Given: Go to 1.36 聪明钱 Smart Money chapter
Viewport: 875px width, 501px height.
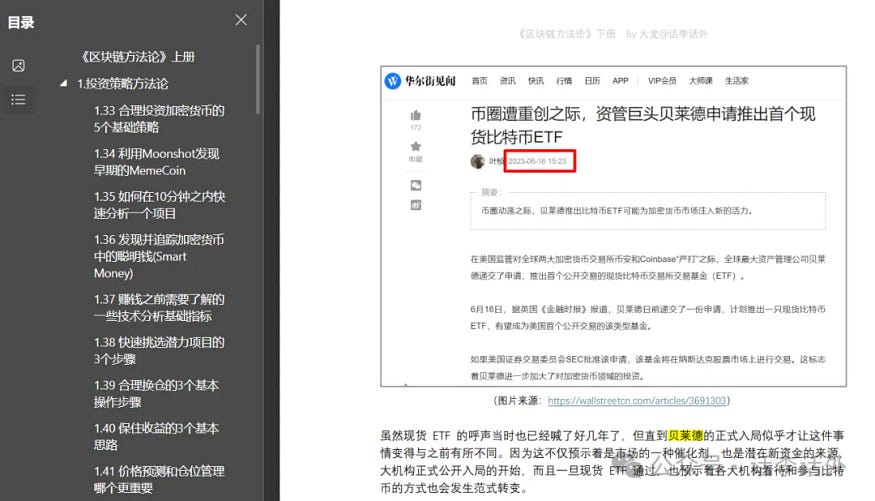Looking at the screenshot, I should (x=159, y=256).
